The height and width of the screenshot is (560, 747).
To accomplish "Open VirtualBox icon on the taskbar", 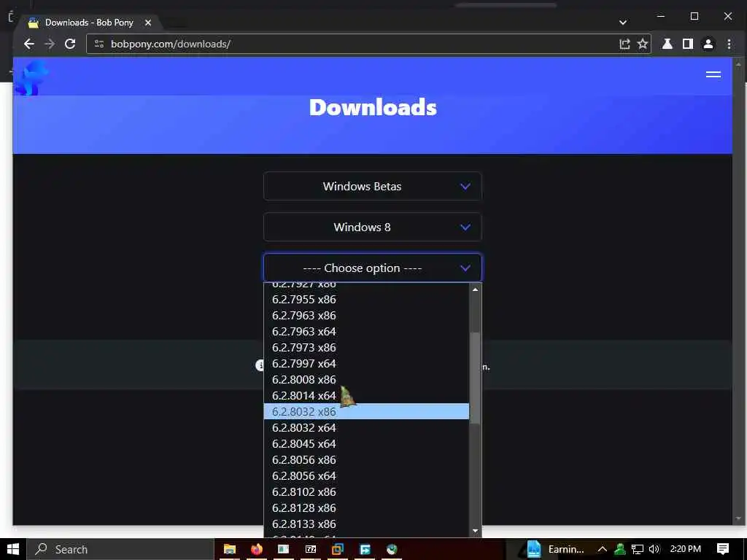I will (338, 549).
